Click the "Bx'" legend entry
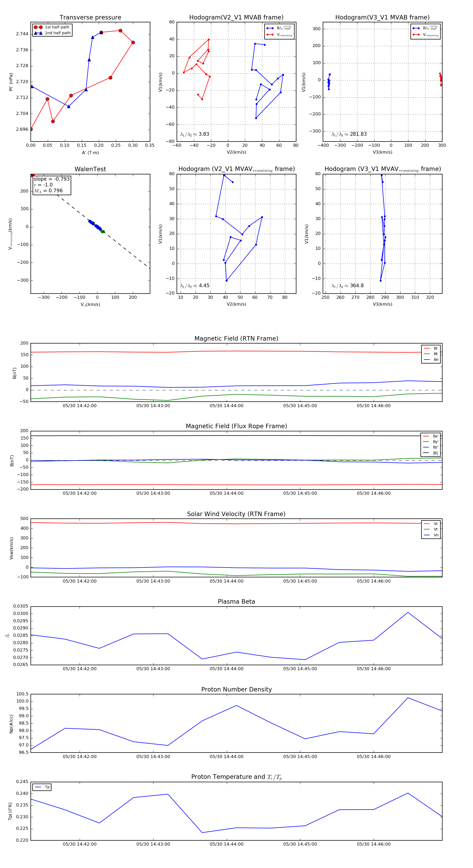Screen dimensions: 473x868 coord(431,436)
